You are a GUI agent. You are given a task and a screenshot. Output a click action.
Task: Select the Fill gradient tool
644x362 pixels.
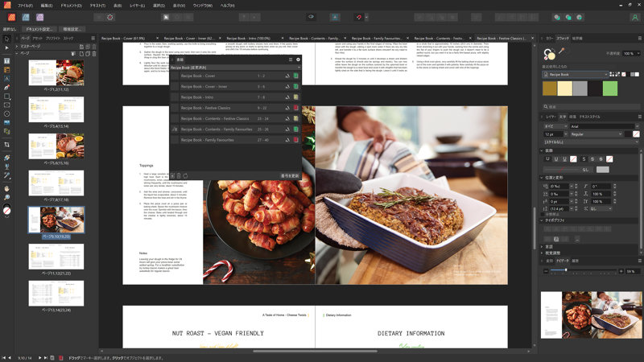(6, 158)
